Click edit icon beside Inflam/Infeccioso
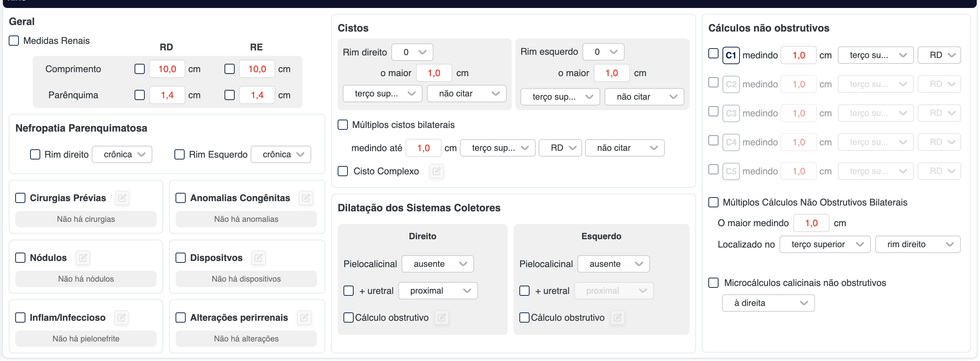 click(122, 318)
